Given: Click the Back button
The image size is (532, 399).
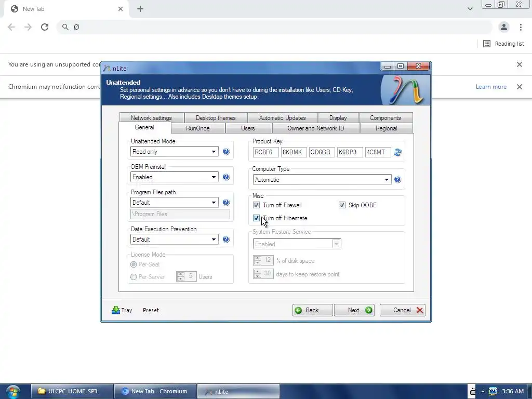Looking at the screenshot, I should (x=312, y=310).
